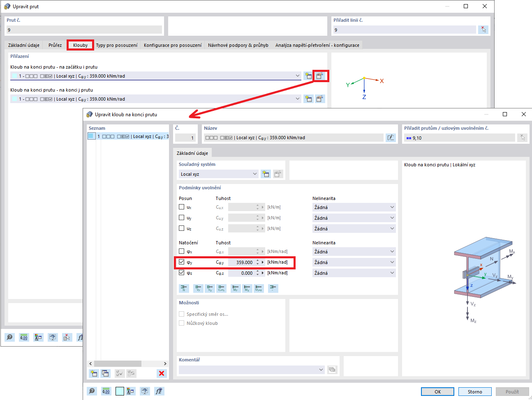Enable the uy translation release checkbox
Image resolution: width=532 pixels, height=400 pixels.
coord(182,218)
